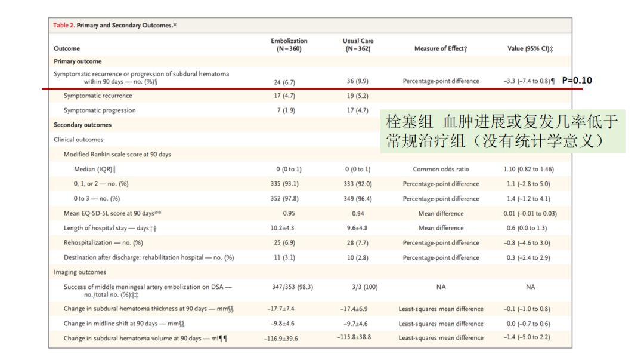Click the value "-9.8±4.6"
Screen dimensions: 644x363
click(x=282, y=324)
